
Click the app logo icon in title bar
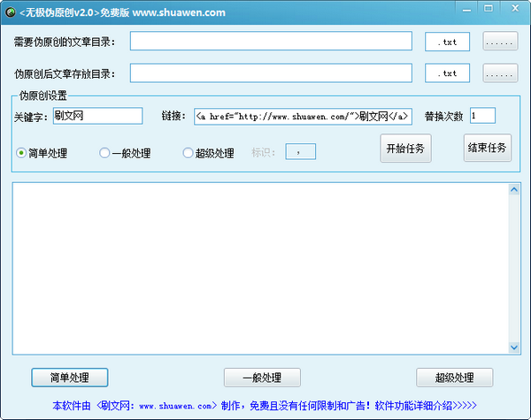pos(10,12)
